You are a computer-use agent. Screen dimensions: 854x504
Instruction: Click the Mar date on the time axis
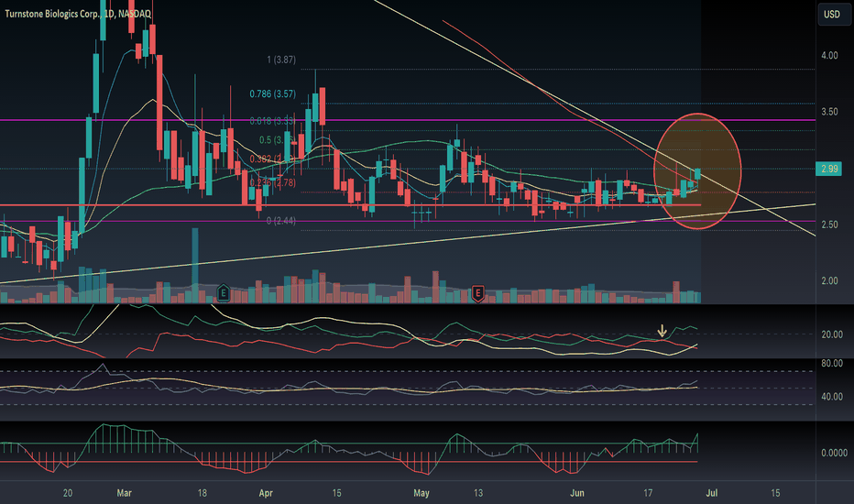[x=125, y=493]
